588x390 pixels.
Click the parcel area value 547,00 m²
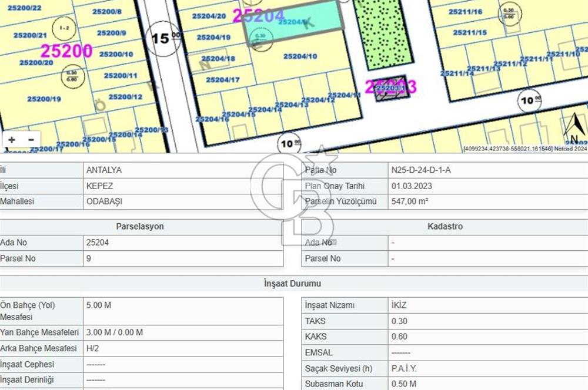409,201
